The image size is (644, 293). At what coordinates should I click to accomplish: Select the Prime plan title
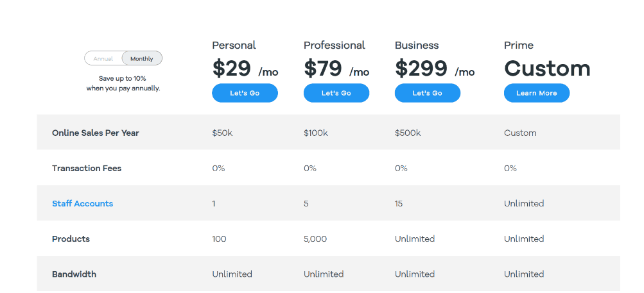pos(519,45)
